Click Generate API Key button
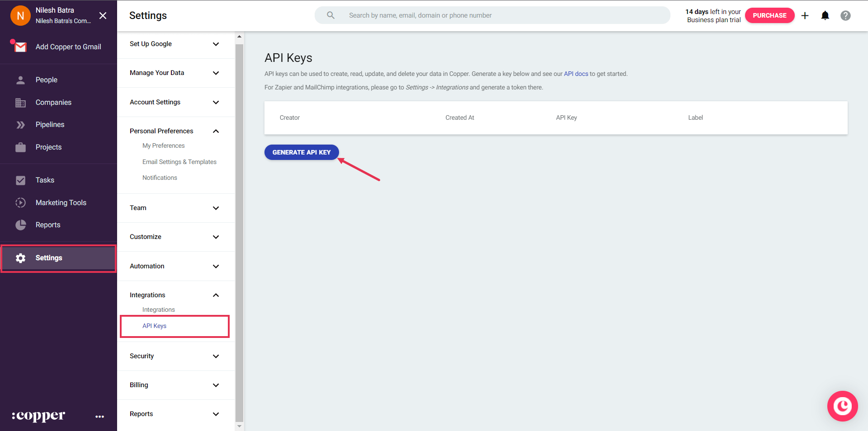The height and width of the screenshot is (431, 868). tap(302, 152)
